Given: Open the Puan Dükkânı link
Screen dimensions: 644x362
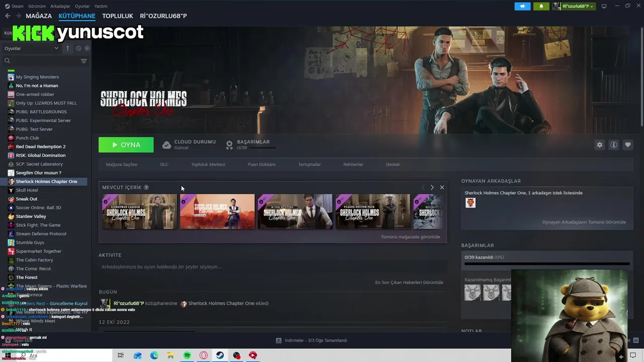Looking at the screenshot, I should point(261,164).
